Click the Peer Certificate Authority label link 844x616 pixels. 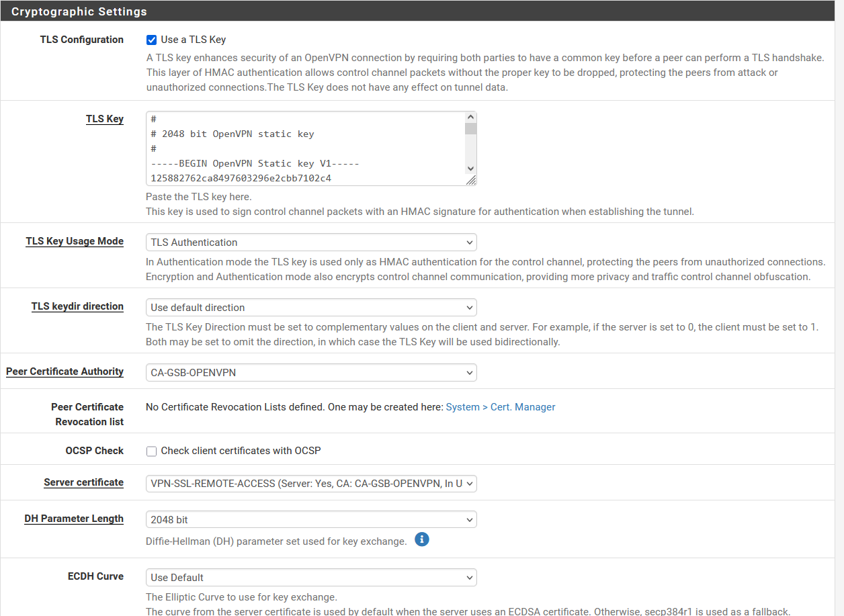tap(65, 371)
